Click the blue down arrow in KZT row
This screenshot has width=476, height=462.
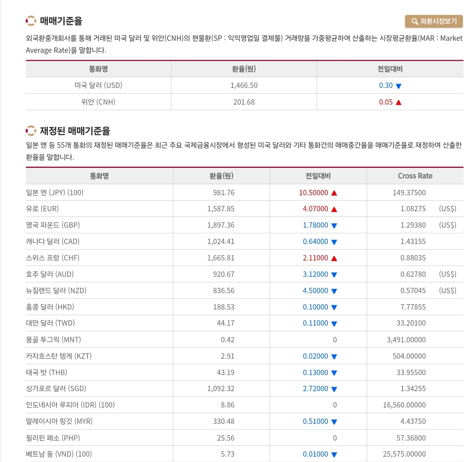click(x=334, y=357)
